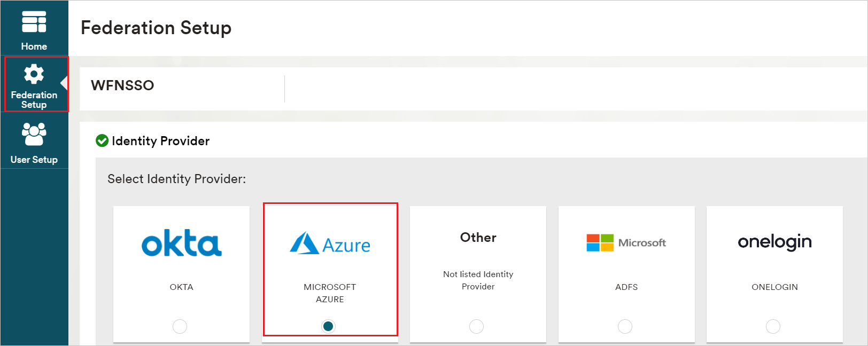
Task: Select the Microsoft Azure radio button
Action: pyautogui.click(x=328, y=326)
